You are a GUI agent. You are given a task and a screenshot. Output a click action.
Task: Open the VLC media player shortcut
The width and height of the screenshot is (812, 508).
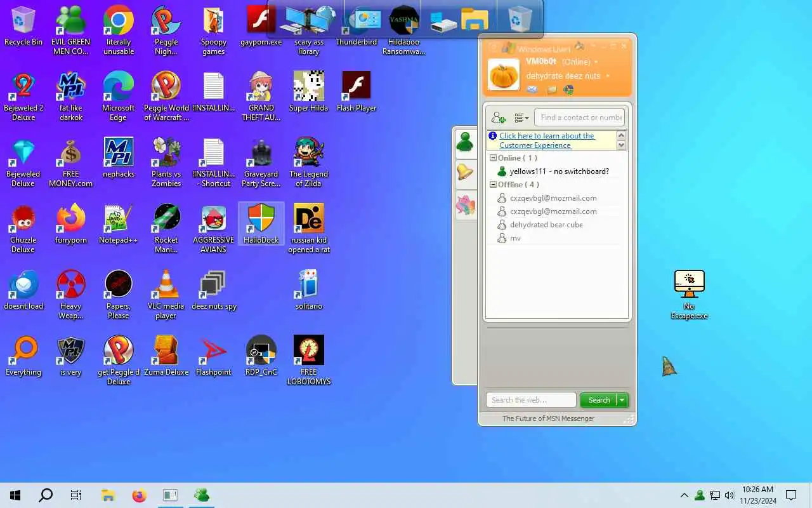(166, 295)
